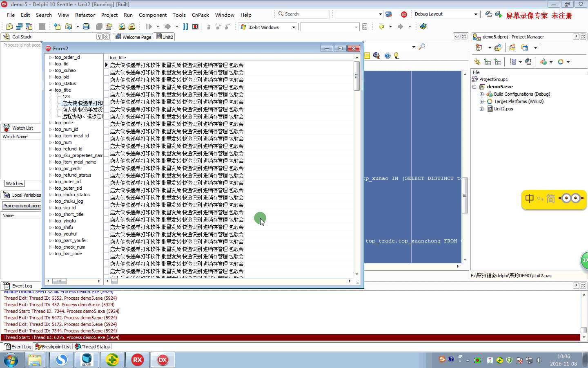Open the Refactor menu
The image size is (588, 368).
pyautogui.click(x=85, y=15)
